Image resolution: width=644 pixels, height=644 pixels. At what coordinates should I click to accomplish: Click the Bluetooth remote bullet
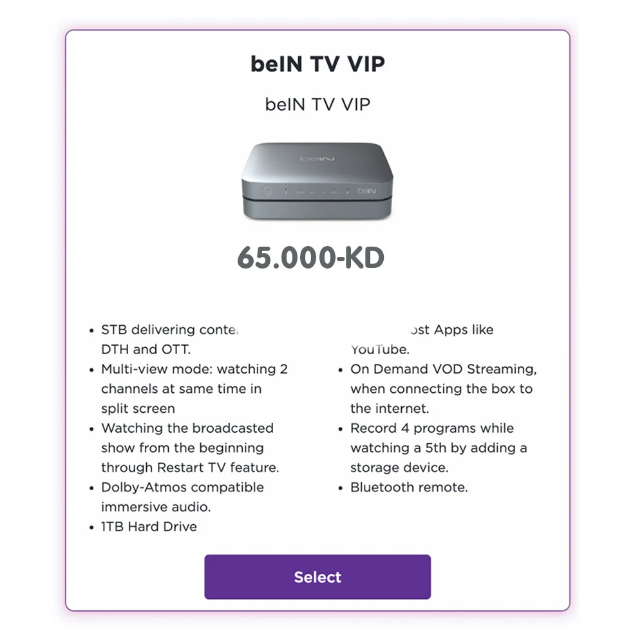click(x=409, y=488)
